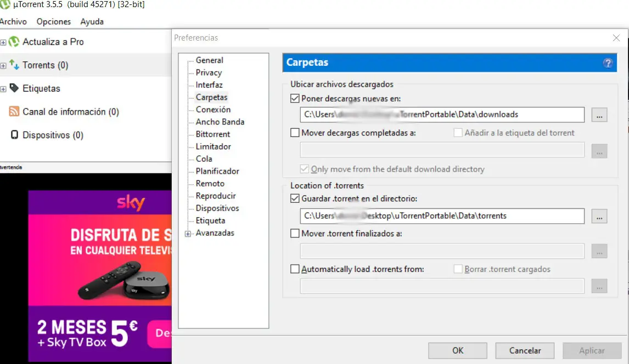Click the finished .torrent path field
Screen dimensions: 629x364
[x=442, y=251]
